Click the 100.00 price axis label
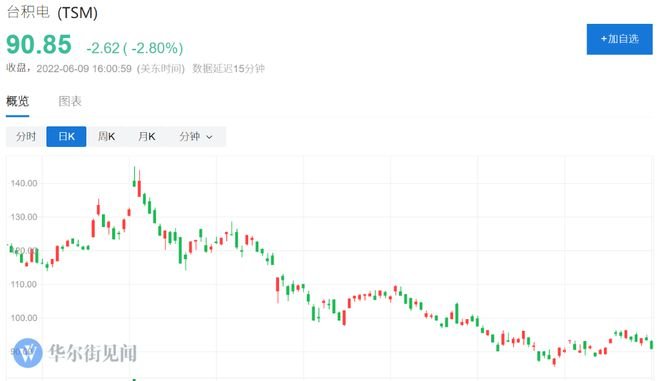Image resolution: width=660 pixels, height=381 pixels. [x=24, y=318]
